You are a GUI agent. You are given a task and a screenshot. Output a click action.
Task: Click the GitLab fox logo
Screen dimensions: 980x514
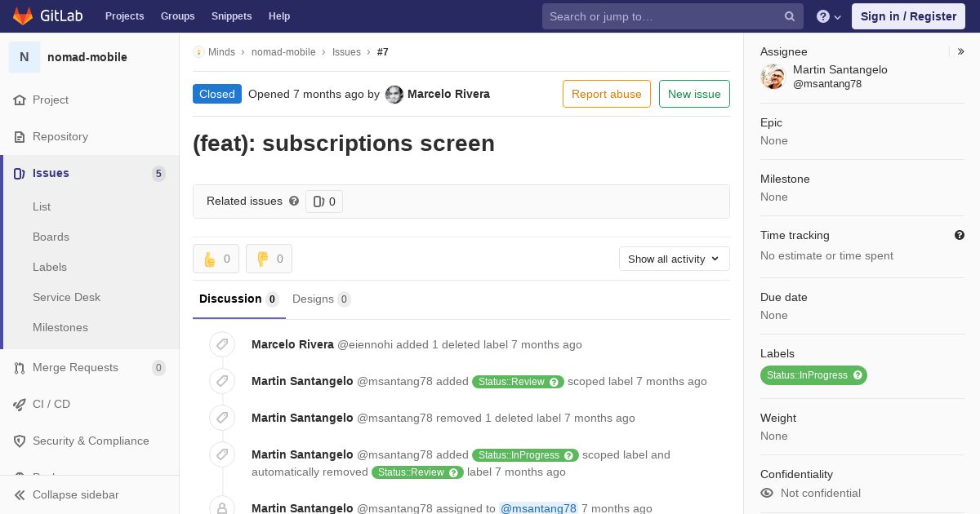(x=23, y=16)
